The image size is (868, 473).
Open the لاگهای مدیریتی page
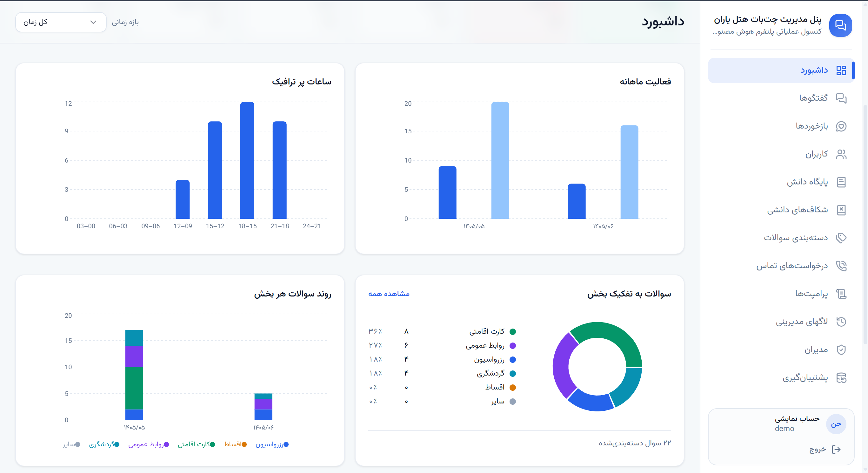tap(780, 322)
